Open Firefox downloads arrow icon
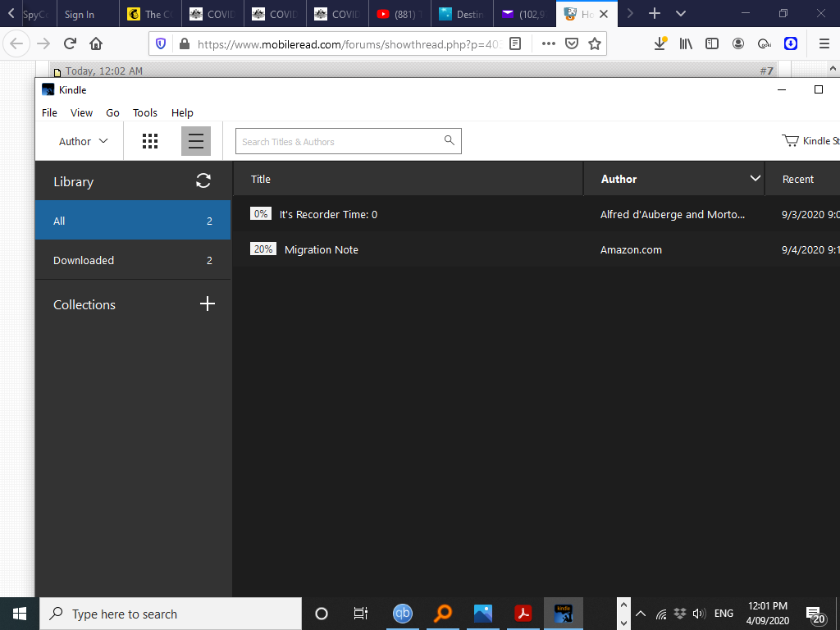The height and width of the screenshot is (630, 840). pos(660,44)
